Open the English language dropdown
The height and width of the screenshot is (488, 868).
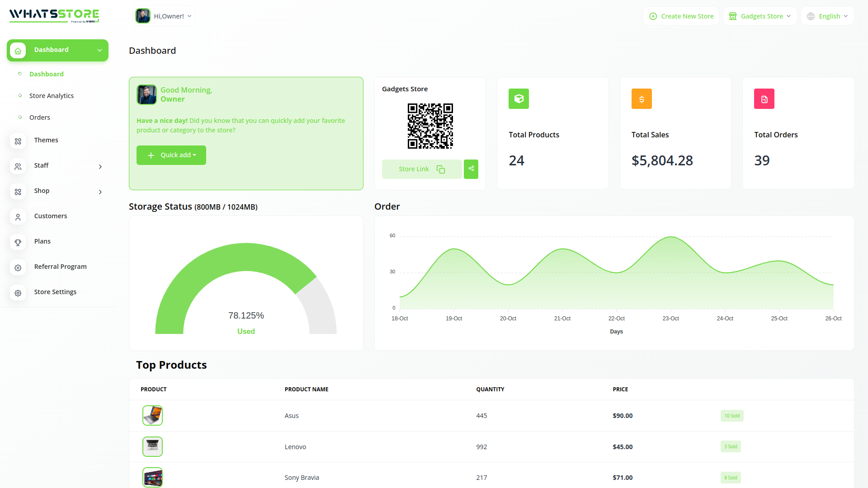tap(828, 16)
